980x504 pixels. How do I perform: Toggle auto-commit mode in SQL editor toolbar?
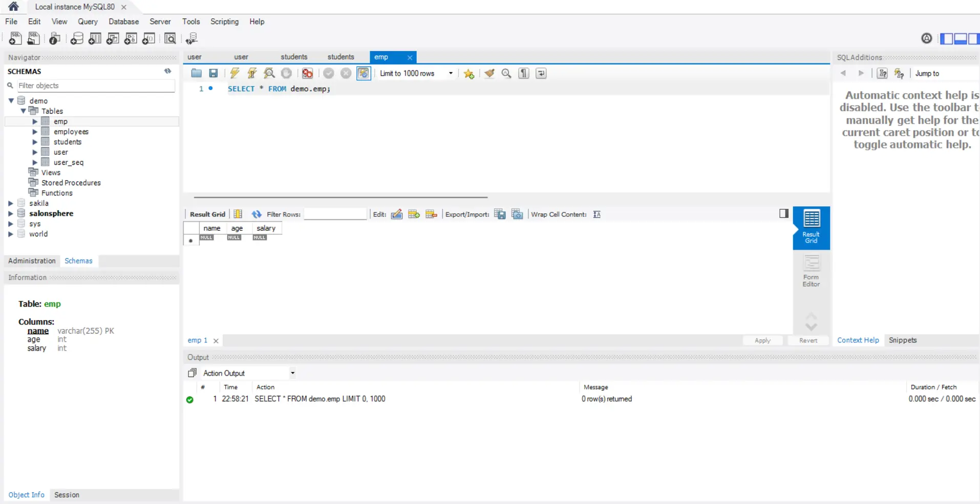click(364, 73)
